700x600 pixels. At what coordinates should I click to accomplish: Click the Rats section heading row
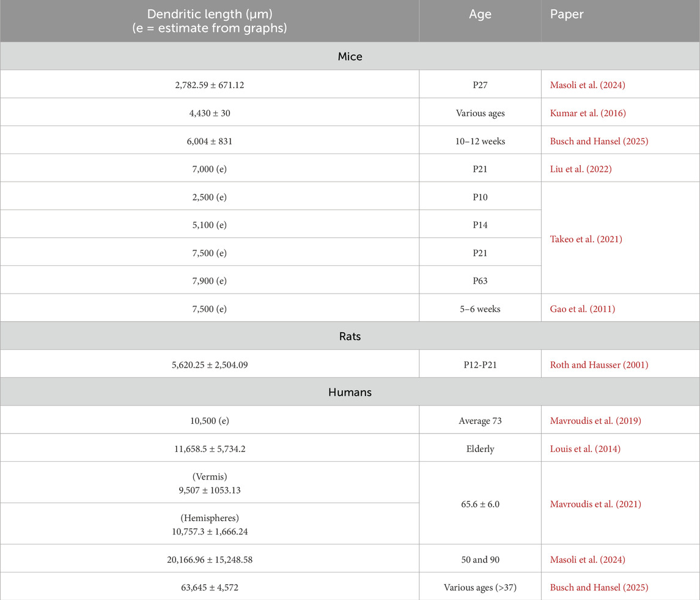coord(350,336)
